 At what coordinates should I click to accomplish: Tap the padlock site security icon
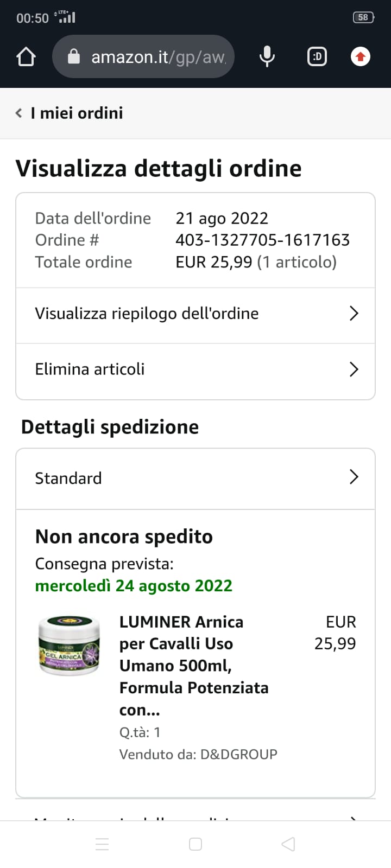coord(74,56)
